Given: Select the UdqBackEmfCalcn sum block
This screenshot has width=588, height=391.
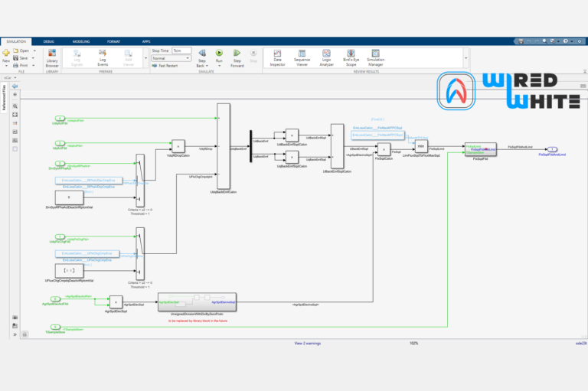Looking at the screenshot, I should point(224,147).
